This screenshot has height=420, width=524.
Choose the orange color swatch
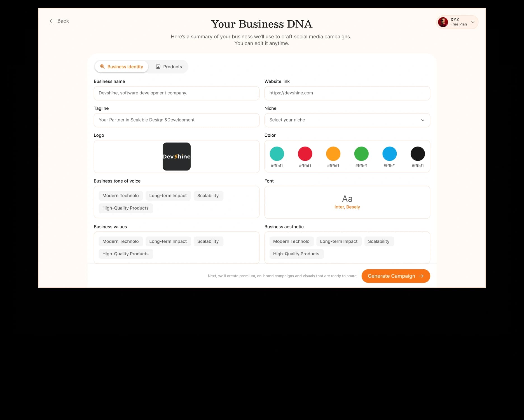coord(333,154)
